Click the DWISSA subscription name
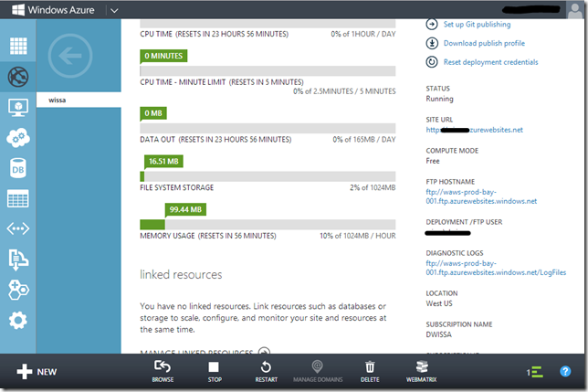 click(439, 334)
